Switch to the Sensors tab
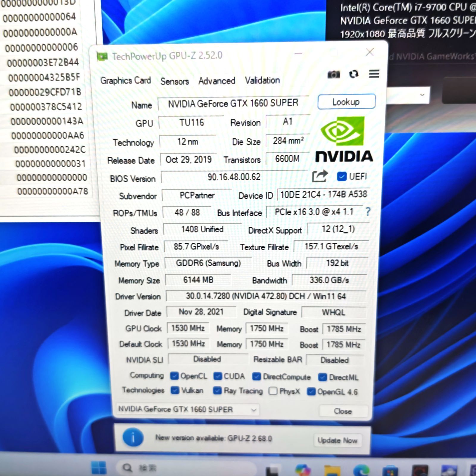Screen dimensions: 476x476 coord(175,81)
